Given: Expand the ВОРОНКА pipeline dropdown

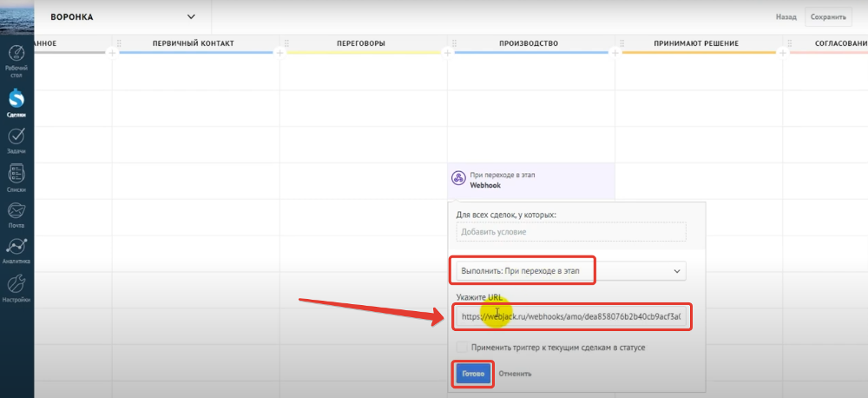Looking at the screenshot, I should click(x=192, y=17).
